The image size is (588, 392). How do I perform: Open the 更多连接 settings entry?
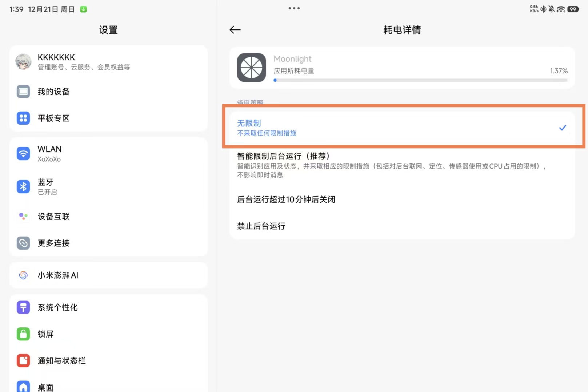click(x=108, y=243)
